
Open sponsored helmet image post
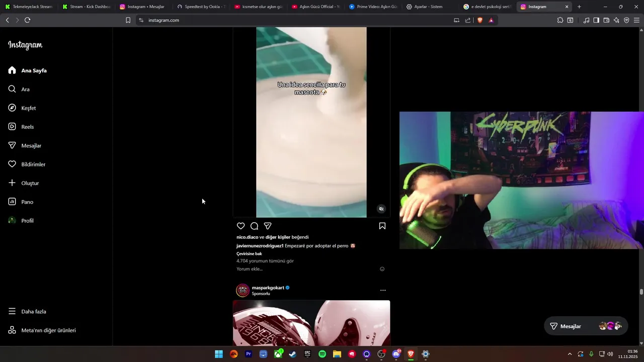click(311, 323)
